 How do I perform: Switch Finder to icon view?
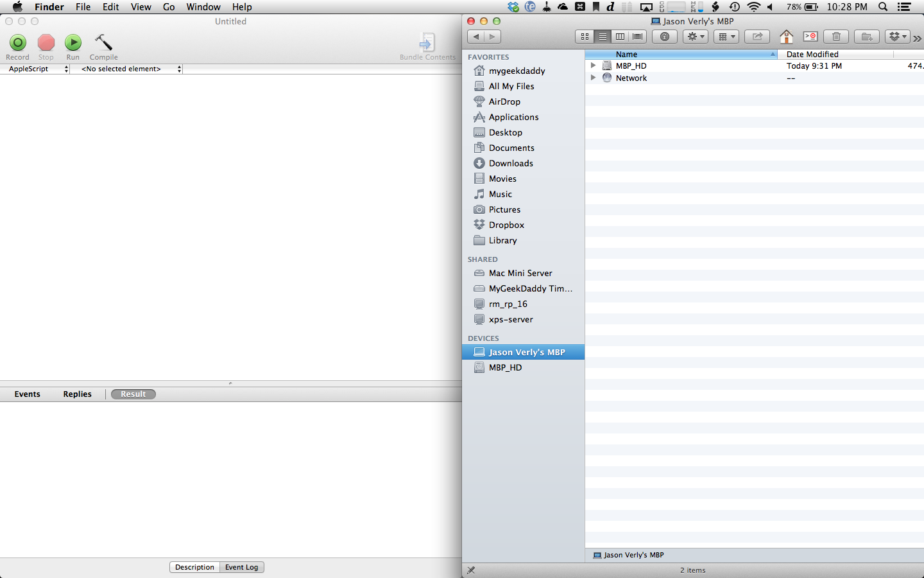click(x=585, y=37)
